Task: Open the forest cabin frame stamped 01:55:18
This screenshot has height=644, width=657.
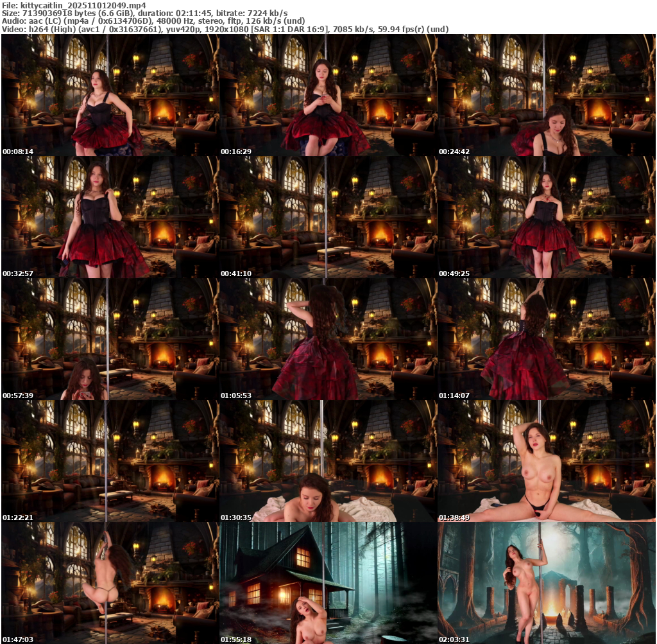Action: click(328, 583)
